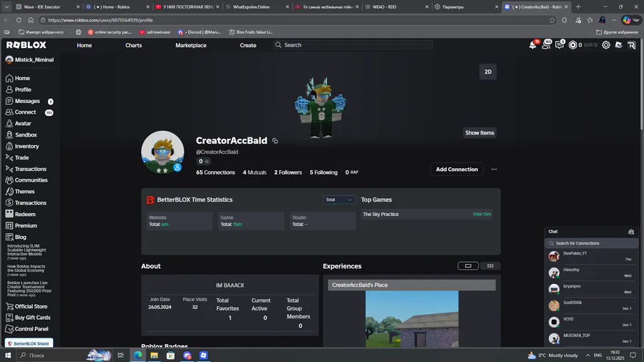Viewport: 644px width, 362px height.
Task: Favorite this page with the star icon
Action: click(x=552, y=20)
